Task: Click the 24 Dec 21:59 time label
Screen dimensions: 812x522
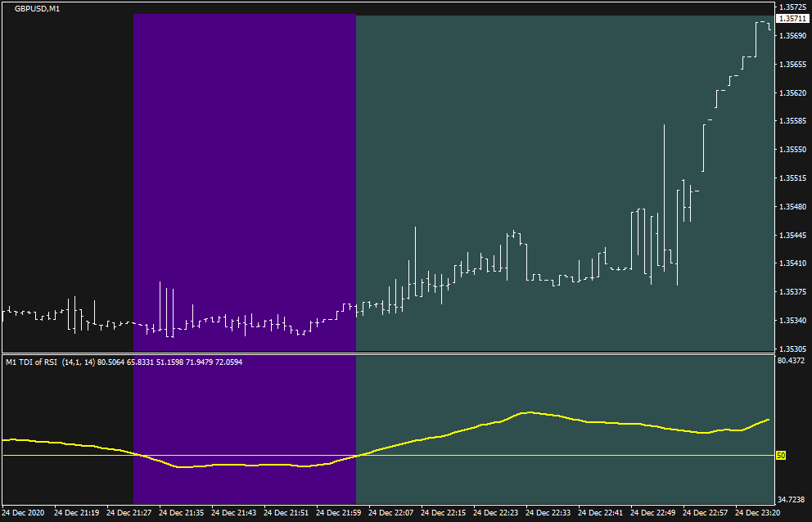Action: pos(338,513)
